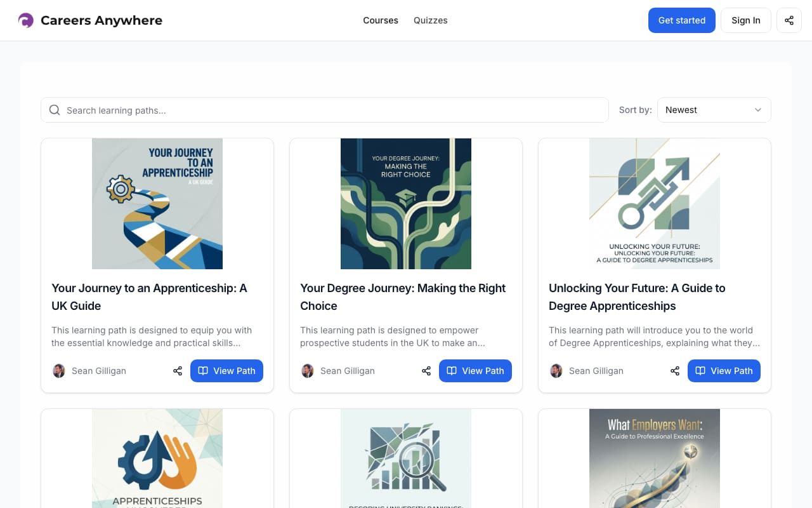Open the What Employers Want cover image
The image size is (812, 508).
655,458
